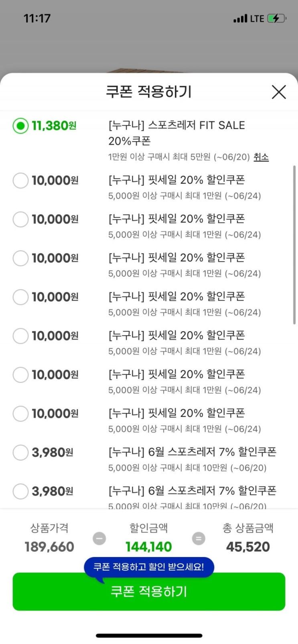Click the 취소 link to cancel coupon

261,157
